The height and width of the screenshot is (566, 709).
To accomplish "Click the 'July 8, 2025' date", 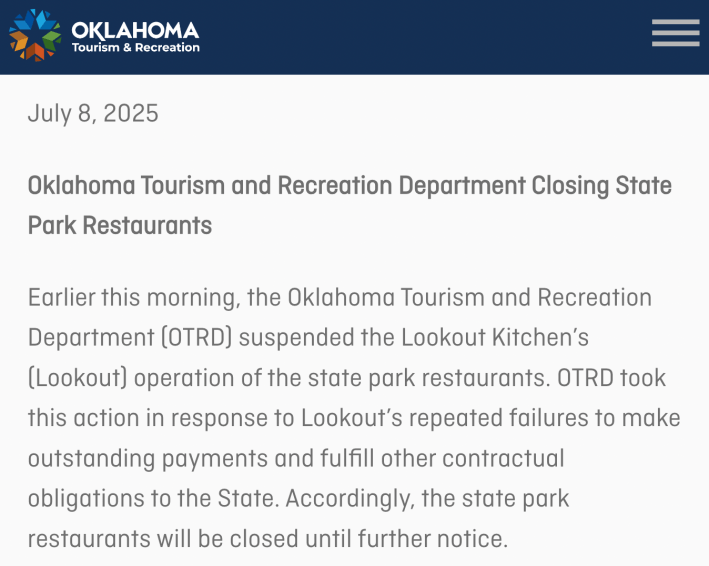I will [93, 113].
